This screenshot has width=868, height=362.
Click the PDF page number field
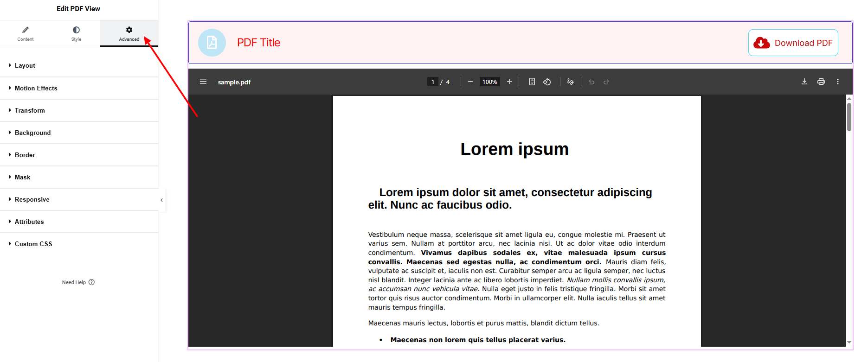[433, 82]
